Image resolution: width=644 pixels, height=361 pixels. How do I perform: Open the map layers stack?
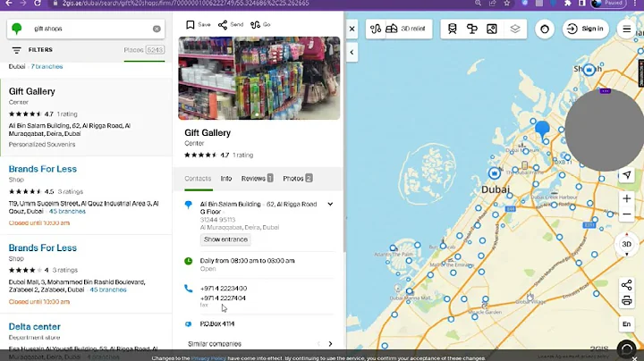(515, 29)
